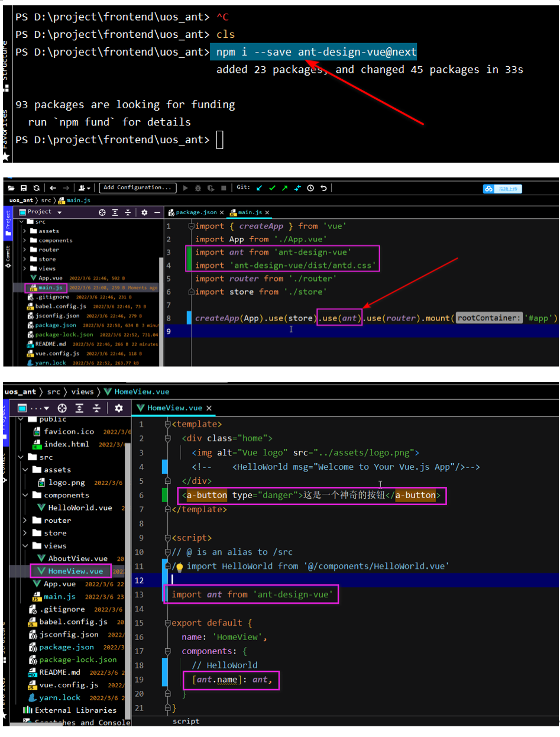Select External Libraries node in the tree
Image resolution: width=560 pixels, height=737 pixels.
[70, 710]
